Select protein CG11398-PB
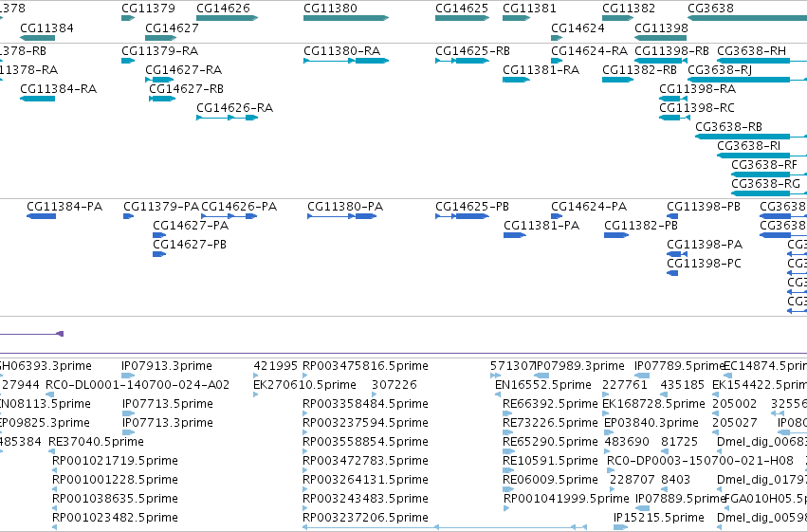The image size is (807, 532). 704,207
